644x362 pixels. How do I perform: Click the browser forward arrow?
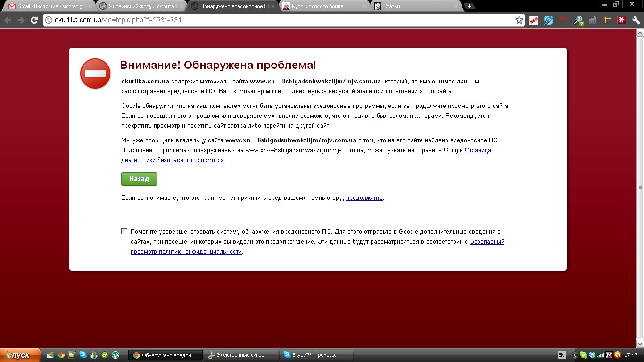pyautogui.click(x=21, y=20)
